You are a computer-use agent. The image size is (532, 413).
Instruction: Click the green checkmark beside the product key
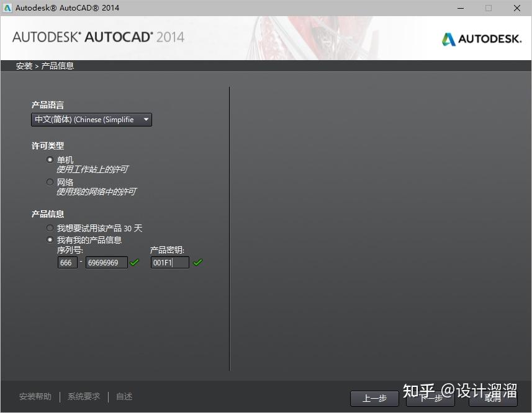coord(197,262)
